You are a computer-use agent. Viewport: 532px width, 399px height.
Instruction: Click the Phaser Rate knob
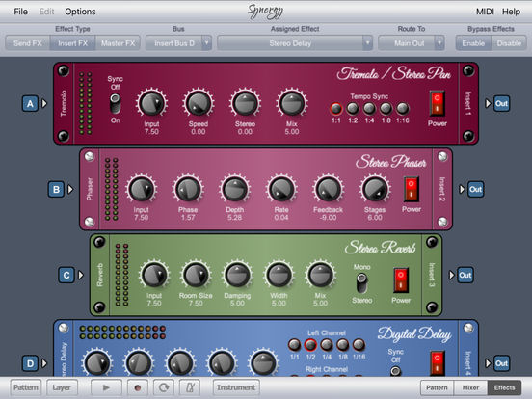click(x=281, y=189)
